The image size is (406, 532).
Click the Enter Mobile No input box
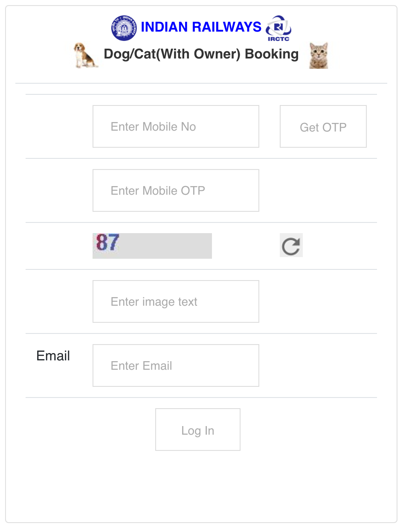176,126
